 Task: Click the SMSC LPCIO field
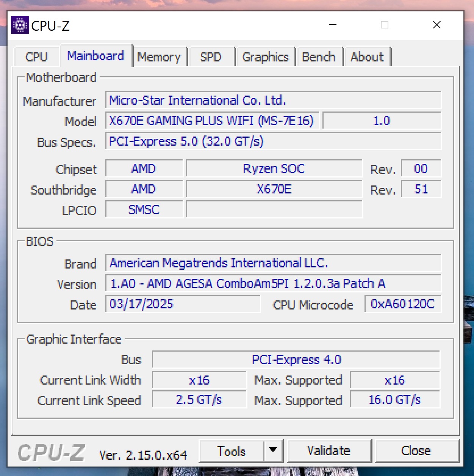[144, 209]
